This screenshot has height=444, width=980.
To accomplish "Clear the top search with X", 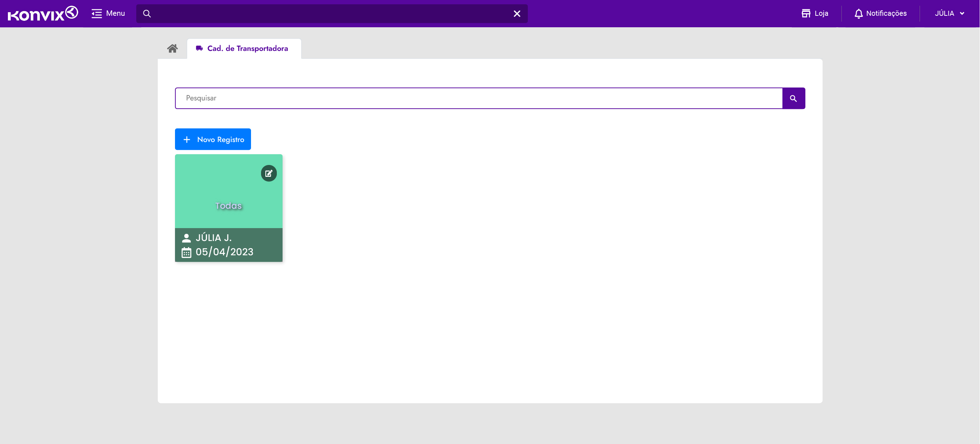I will pos(517,14).
